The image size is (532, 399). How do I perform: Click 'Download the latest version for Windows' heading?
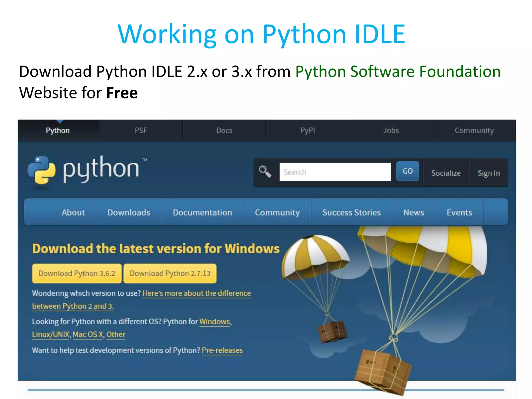(156, 249)
